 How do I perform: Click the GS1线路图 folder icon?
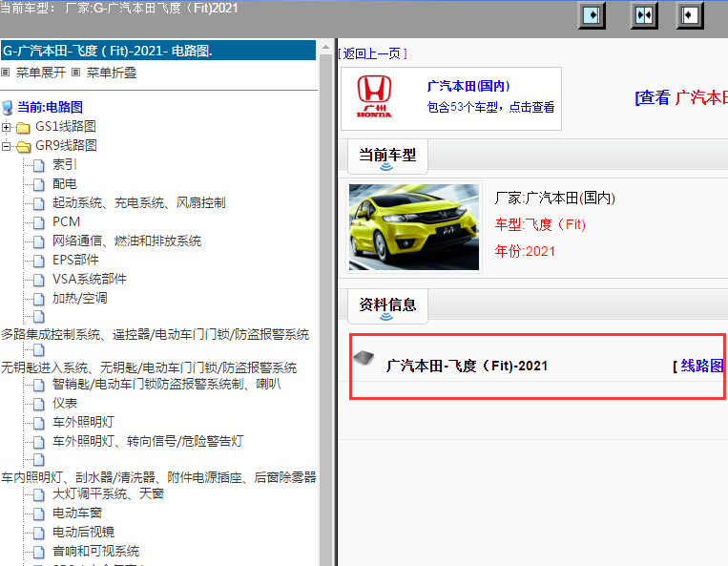(23, 127)
